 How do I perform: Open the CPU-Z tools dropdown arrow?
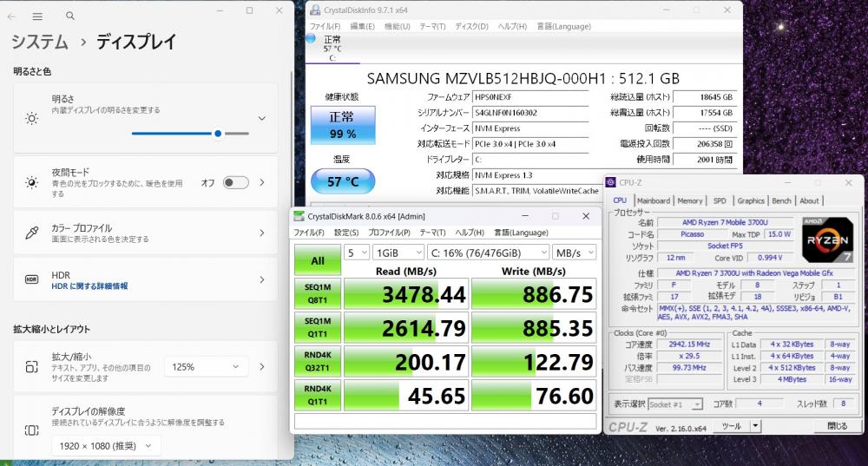tap(755, 426)
